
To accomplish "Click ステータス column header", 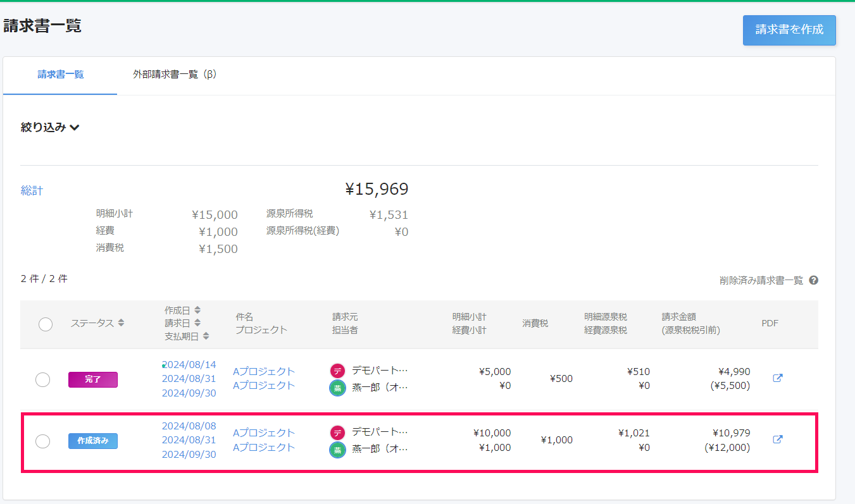I will (92, 323).
